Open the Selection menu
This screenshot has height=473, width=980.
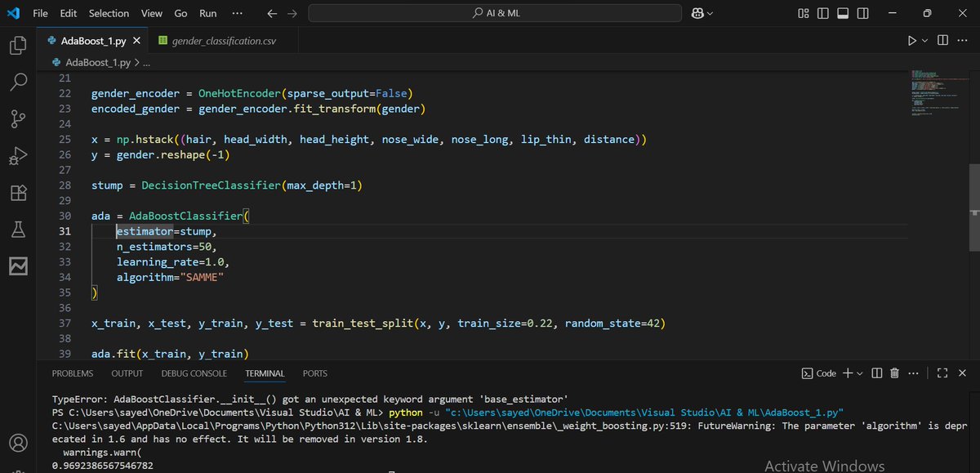(109, 13)
